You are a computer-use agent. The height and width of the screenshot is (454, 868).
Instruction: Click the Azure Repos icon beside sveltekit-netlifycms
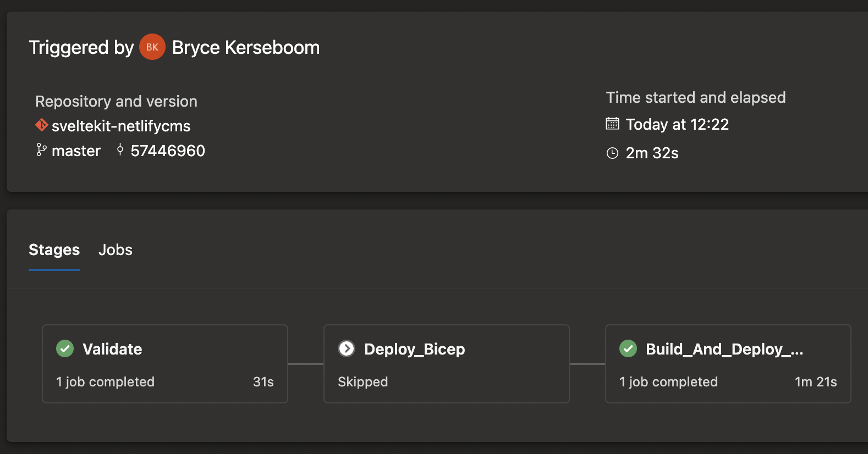[41, 125]
